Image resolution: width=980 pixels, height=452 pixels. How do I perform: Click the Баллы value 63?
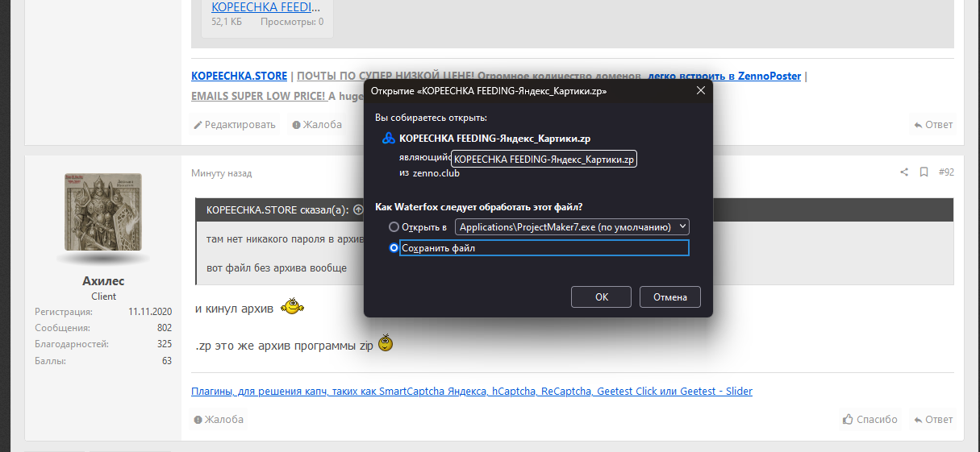(167, 361)
